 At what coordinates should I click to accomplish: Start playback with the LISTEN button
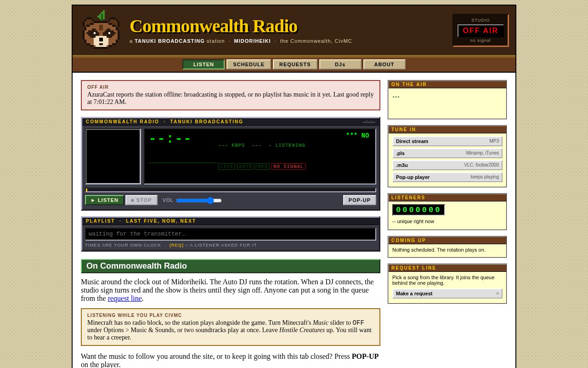(104, 200)
